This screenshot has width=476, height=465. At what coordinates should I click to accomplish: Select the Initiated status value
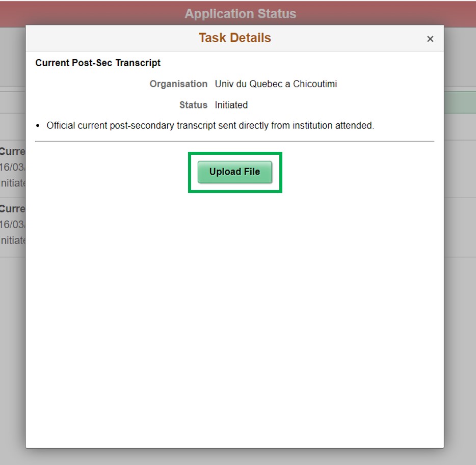[x=231, y=105]
